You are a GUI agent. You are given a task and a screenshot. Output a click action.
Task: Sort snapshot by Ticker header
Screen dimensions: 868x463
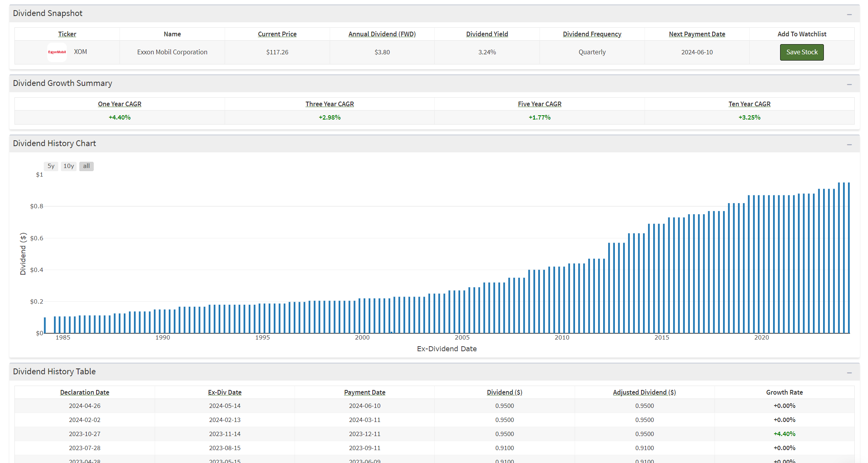click(67, 34)
